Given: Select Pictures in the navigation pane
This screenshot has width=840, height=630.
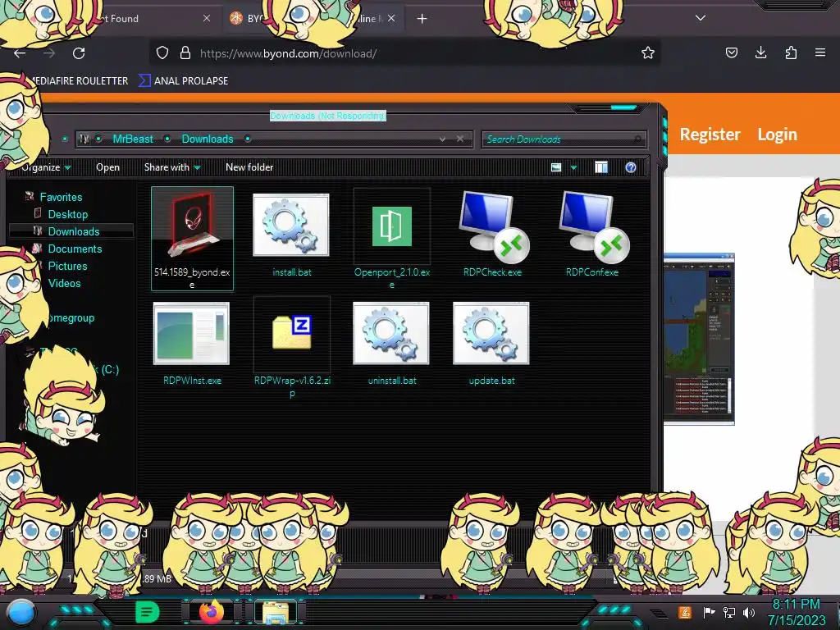Looking at the screenshot, I should coord(67,266).
